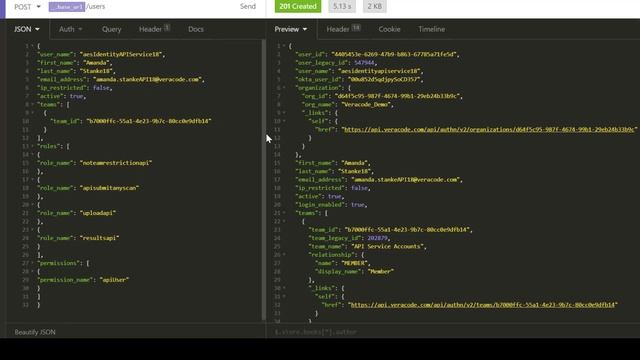Switch to the Docs tab
The width and height of the screenshot is (640, 360).
(x=196, y=29)
